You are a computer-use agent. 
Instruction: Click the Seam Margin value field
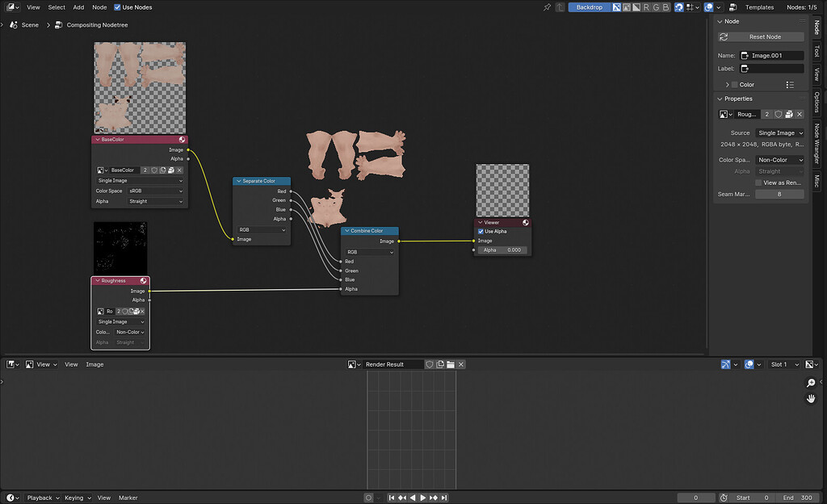point(779,195)
